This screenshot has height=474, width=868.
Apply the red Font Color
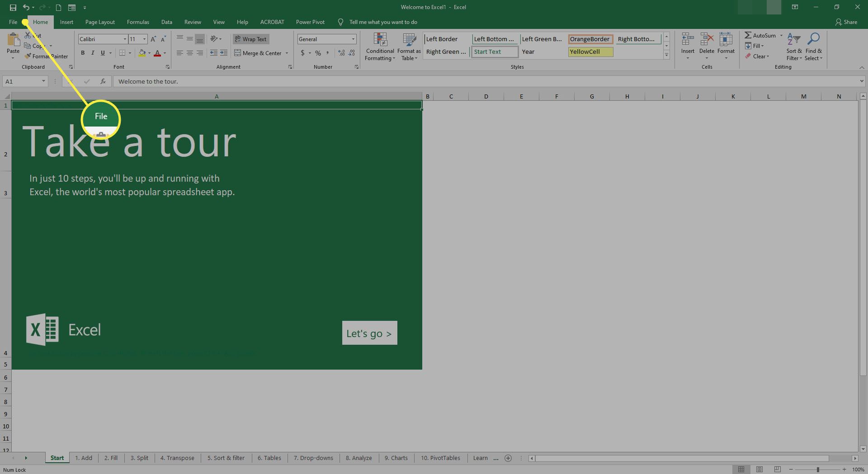157,53
